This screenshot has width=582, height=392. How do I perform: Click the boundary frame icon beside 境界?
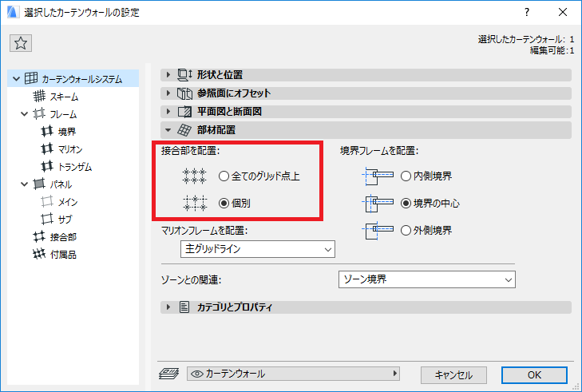point(47,131)
